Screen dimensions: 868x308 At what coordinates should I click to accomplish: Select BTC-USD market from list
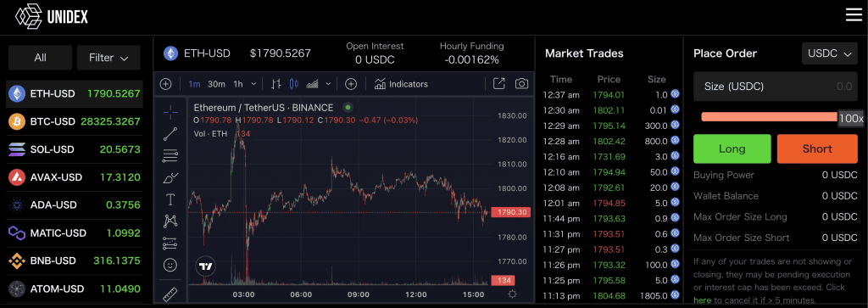point(75,122)
